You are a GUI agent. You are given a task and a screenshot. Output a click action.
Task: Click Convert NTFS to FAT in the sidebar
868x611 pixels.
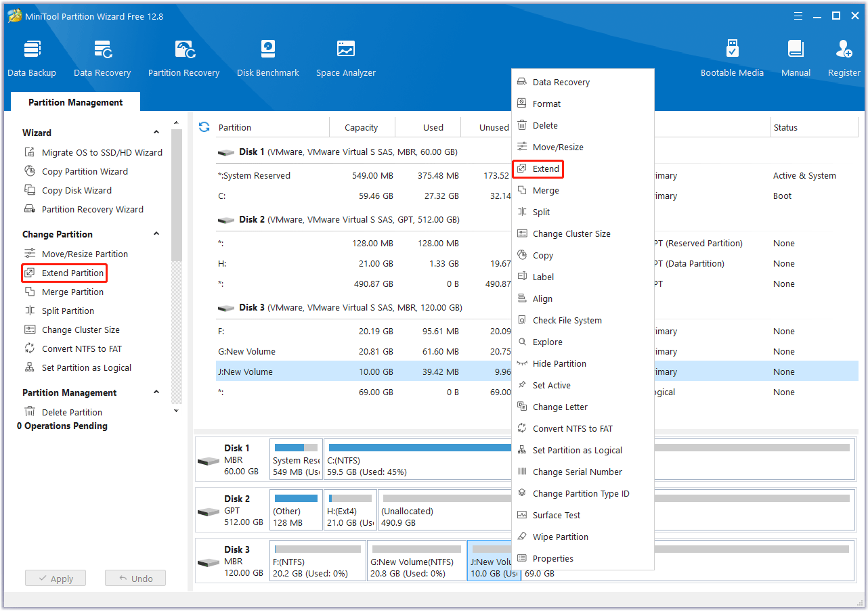[73, 348]
